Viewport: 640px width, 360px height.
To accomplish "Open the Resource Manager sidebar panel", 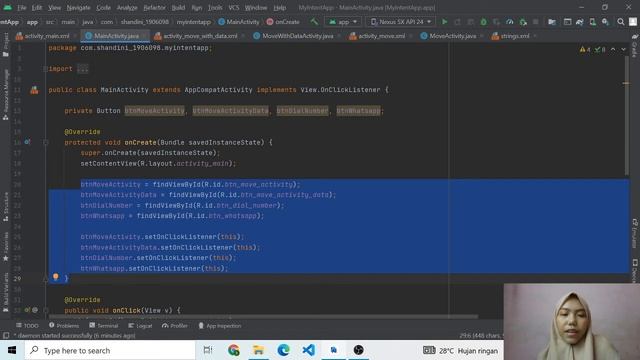I will [6, 95].
